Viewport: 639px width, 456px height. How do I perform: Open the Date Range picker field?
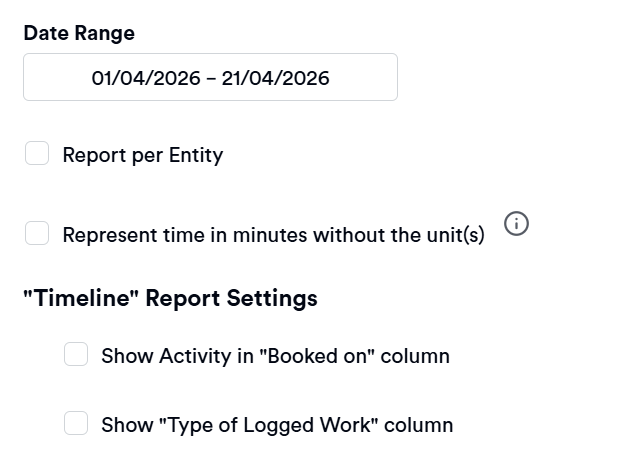point(210,78)
